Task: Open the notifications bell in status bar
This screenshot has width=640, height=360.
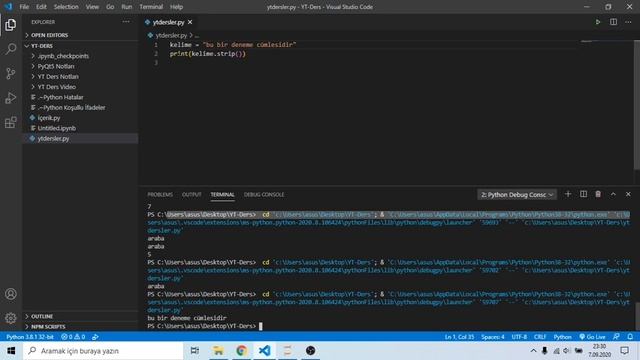Action: point(630,337)
